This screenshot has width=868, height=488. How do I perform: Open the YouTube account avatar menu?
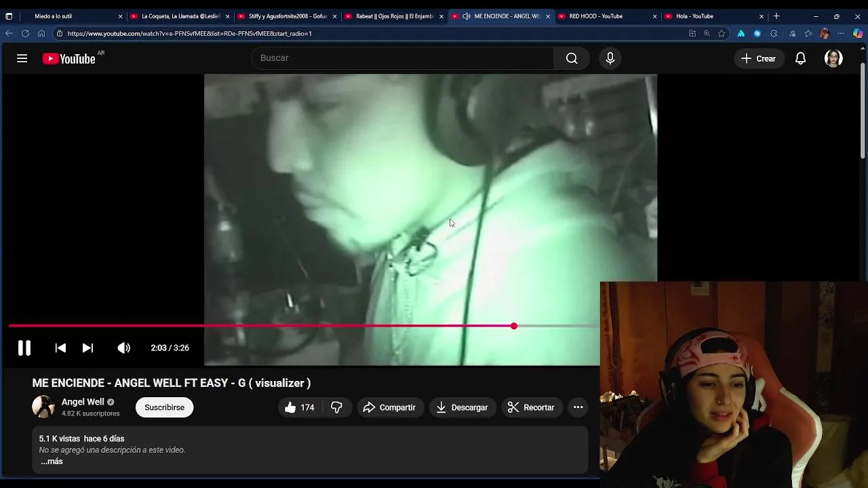coord(833,58)
